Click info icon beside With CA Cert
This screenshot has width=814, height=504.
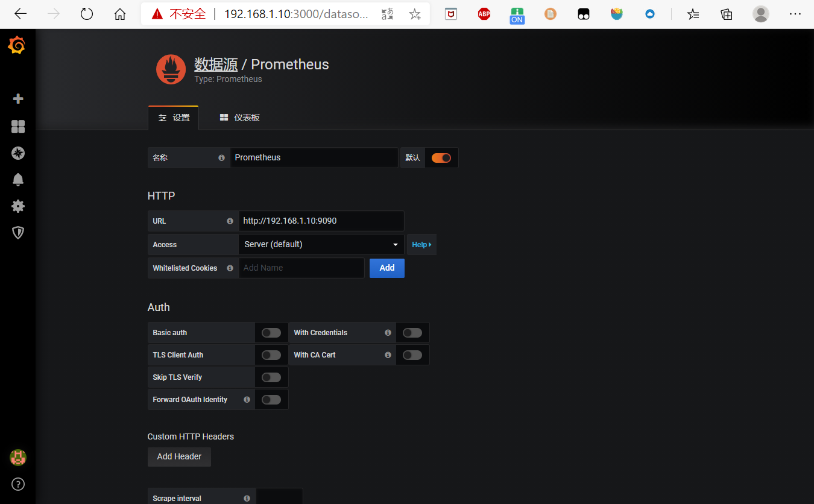(x=388, y=355)
